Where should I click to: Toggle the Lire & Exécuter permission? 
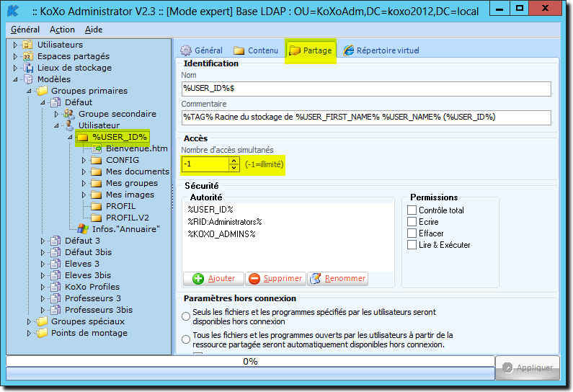[412, 245]
